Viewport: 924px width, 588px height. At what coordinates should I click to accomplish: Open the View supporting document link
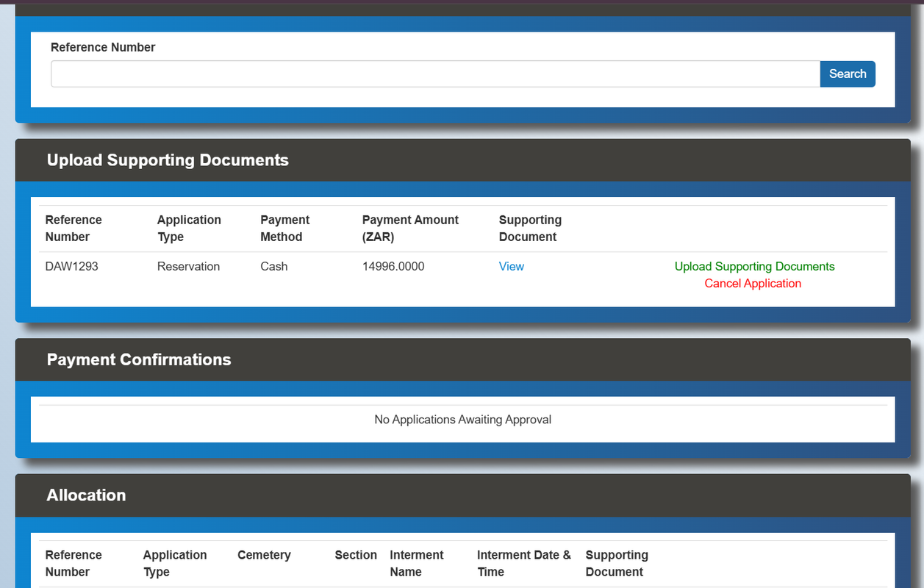coord(512,266)
